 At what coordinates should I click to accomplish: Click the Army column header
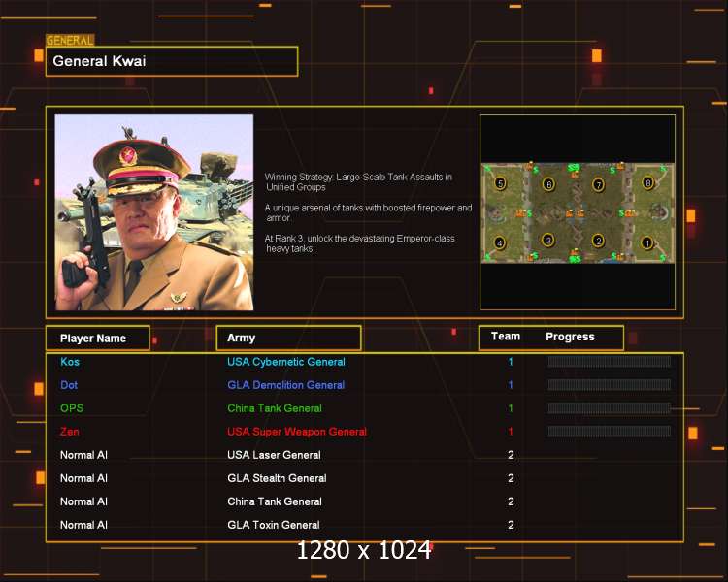tap(289, 338)
